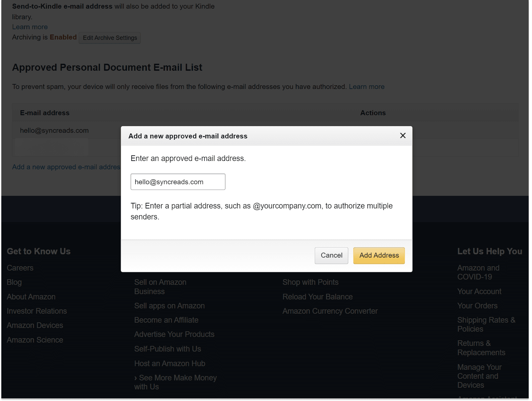The width and height of the screenshot is (532, 401).
Task: Go to Investor Relations
Action: [x=37, y=311]
